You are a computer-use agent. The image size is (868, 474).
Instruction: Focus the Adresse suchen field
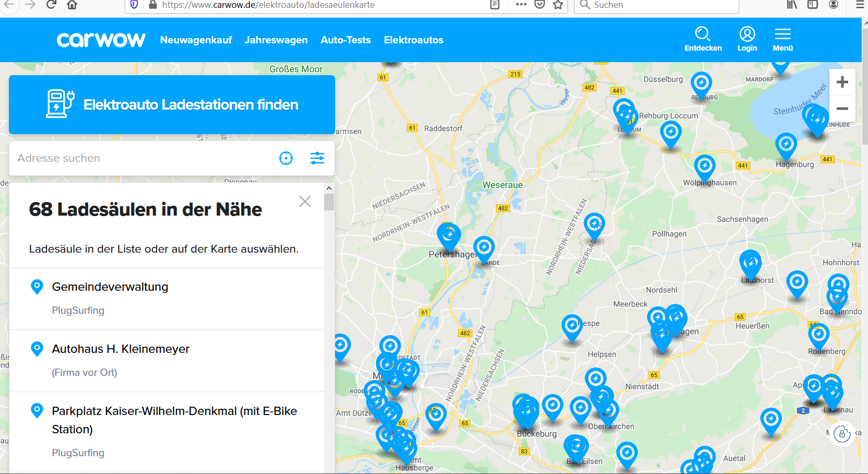144,158
